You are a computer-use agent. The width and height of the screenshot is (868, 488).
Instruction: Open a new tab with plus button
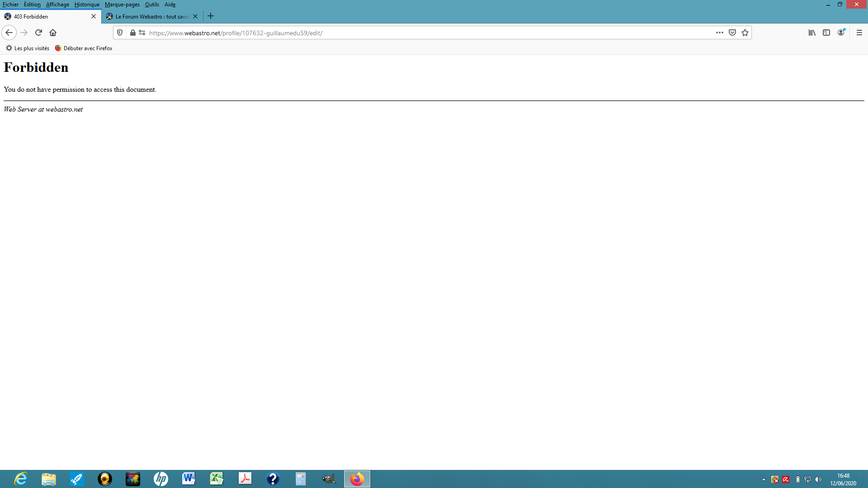click(x=211, y=16)
